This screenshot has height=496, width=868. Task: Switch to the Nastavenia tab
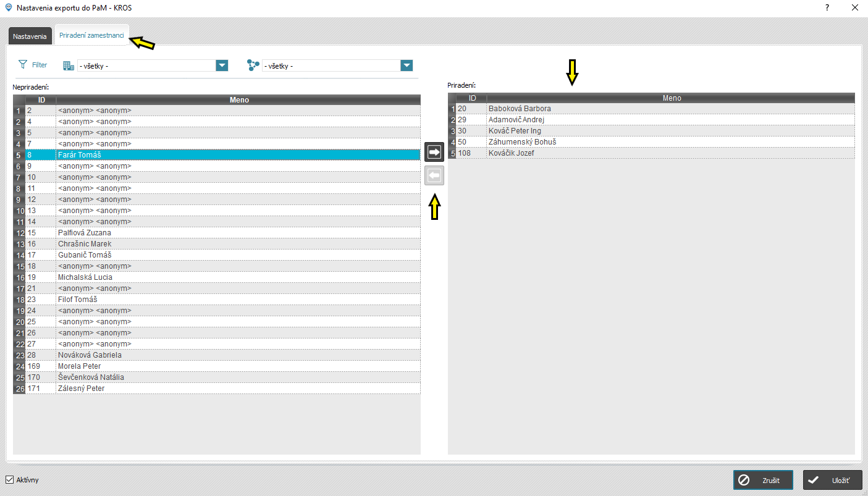(x=30, y=36)
